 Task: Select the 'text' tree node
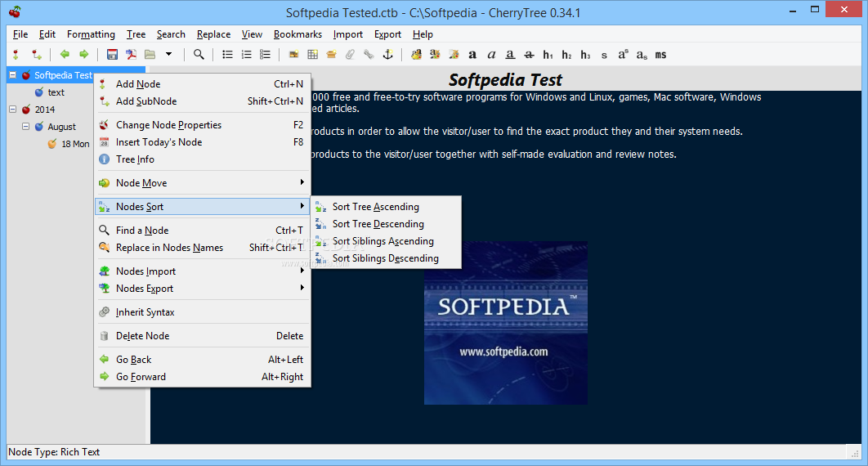[x=56, y=92]
